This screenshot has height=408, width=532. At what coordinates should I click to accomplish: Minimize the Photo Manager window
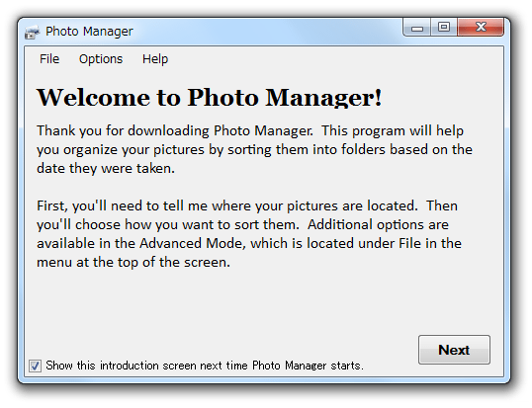click(x=417, y=27)
